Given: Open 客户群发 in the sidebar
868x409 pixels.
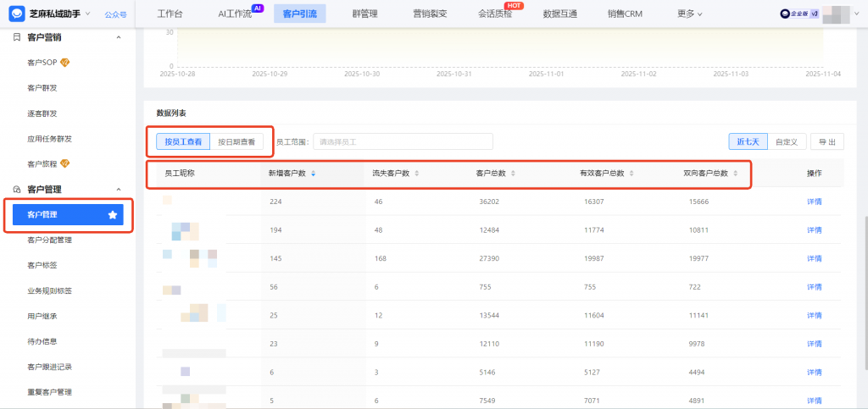Looking at the screenshot, I should click(42, 88).
